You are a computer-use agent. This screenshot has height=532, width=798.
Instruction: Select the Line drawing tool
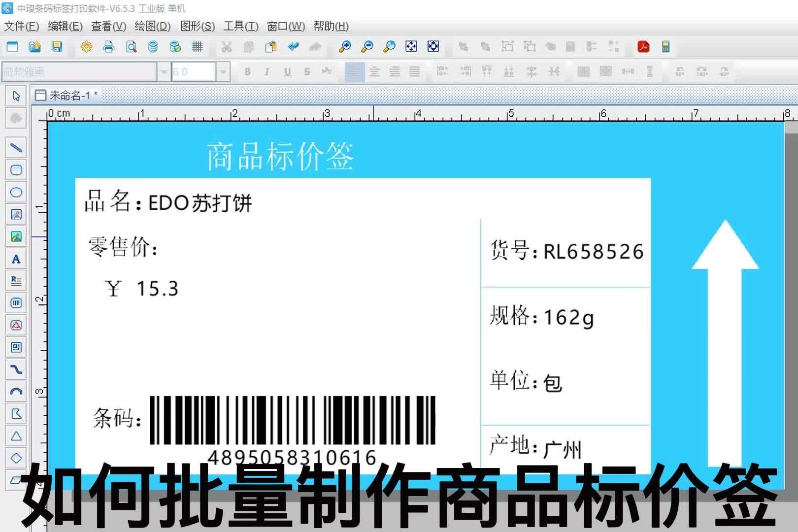tap(16, 147)
